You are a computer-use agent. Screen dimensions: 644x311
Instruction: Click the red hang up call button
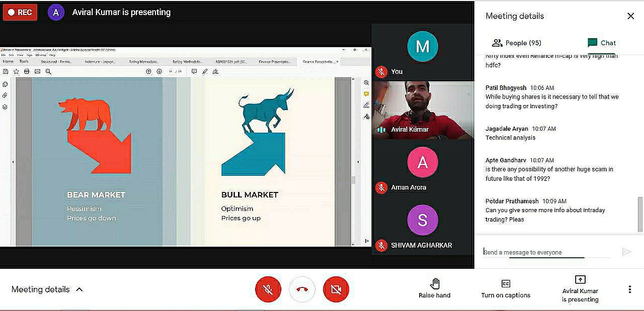(x=302, y=289)
